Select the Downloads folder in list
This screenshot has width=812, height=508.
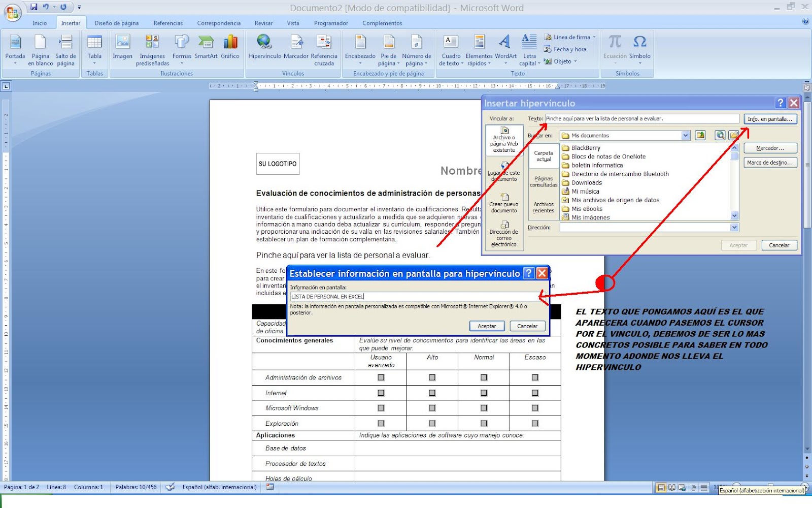tap(587, 182)
